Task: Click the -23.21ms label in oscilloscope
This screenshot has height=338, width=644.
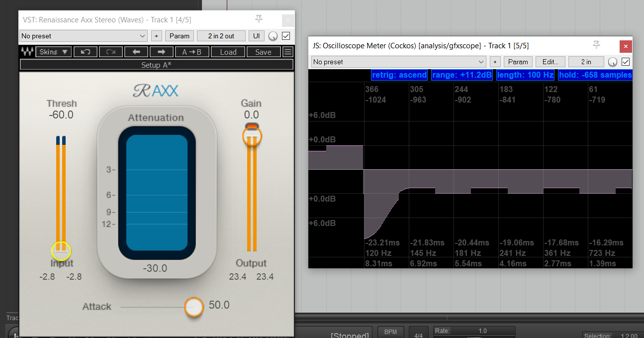Action: [382, 243]
